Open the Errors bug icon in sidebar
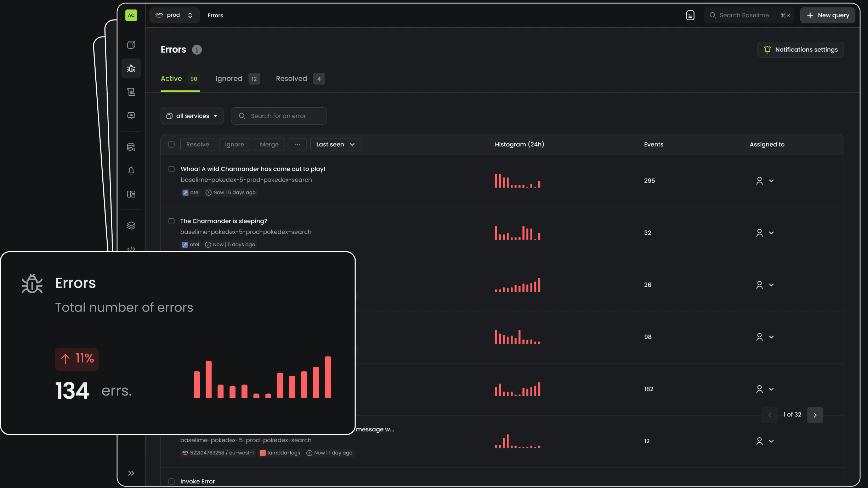The height and width of the screenshot is (488, 868). (x=131, y=68)
